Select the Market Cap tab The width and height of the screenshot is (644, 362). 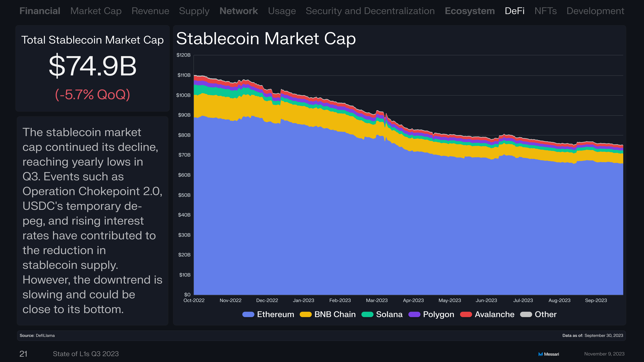click(96, 11)
